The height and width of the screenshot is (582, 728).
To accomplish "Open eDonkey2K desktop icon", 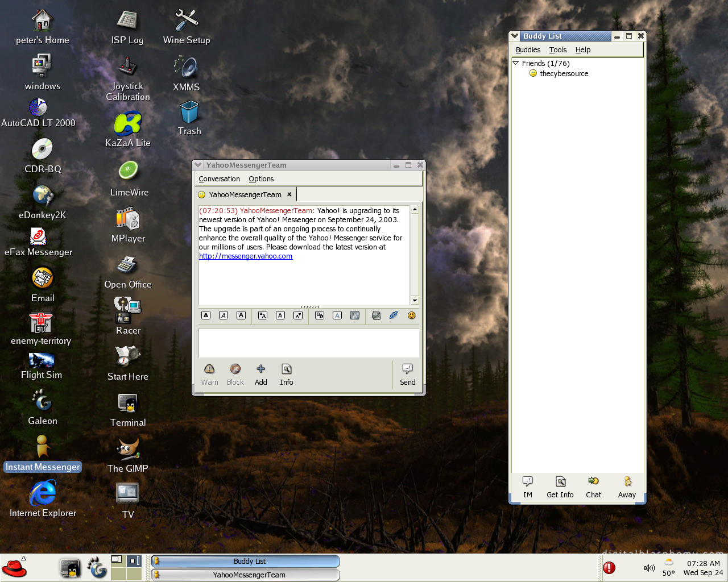I will tap(43, 202).
